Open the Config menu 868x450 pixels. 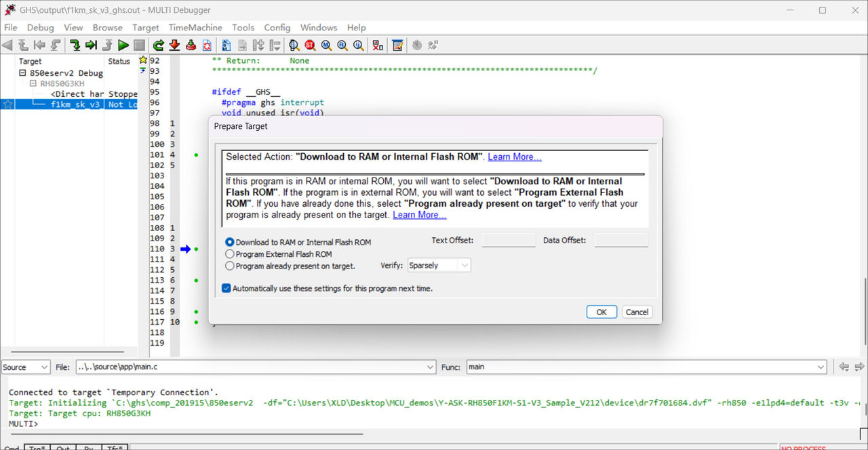[277, 28]
